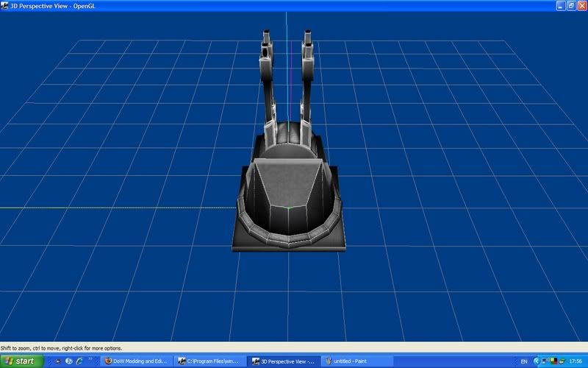This screenshot has width=588, height=368.
Task: Click the EN language indicator
Action: coord(524,361)
